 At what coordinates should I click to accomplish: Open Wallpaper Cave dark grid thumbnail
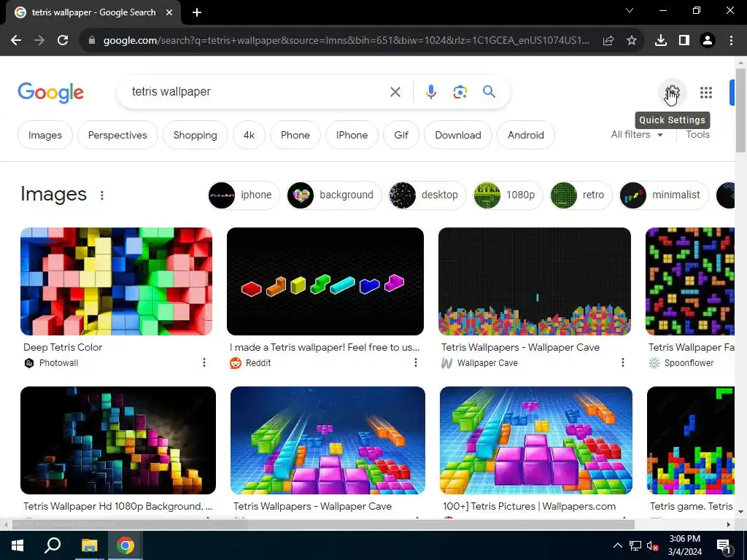(535, 281)
